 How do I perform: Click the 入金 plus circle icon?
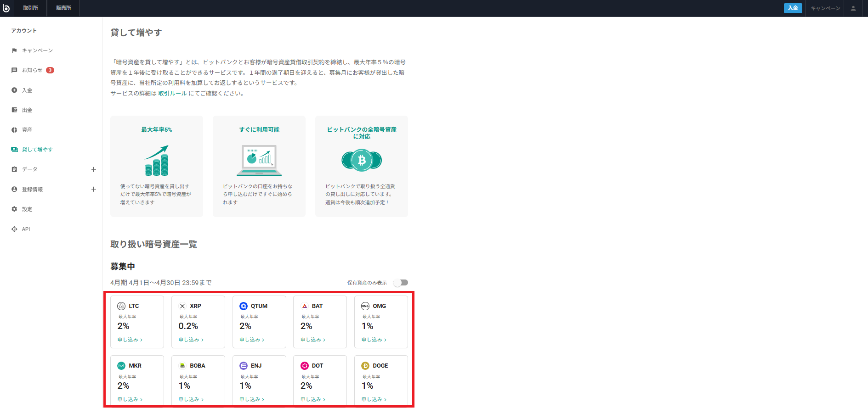coord(14,90)
